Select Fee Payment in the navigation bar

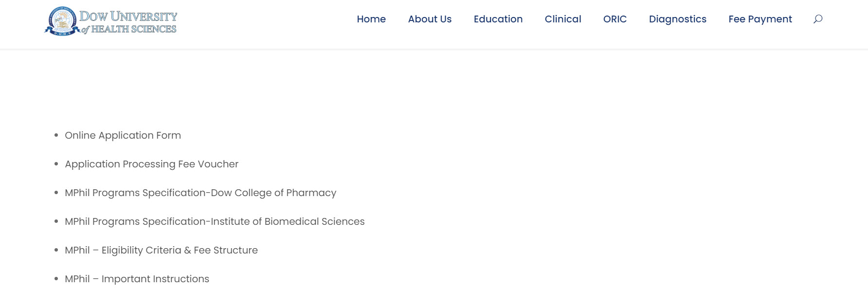pos(760,19)
